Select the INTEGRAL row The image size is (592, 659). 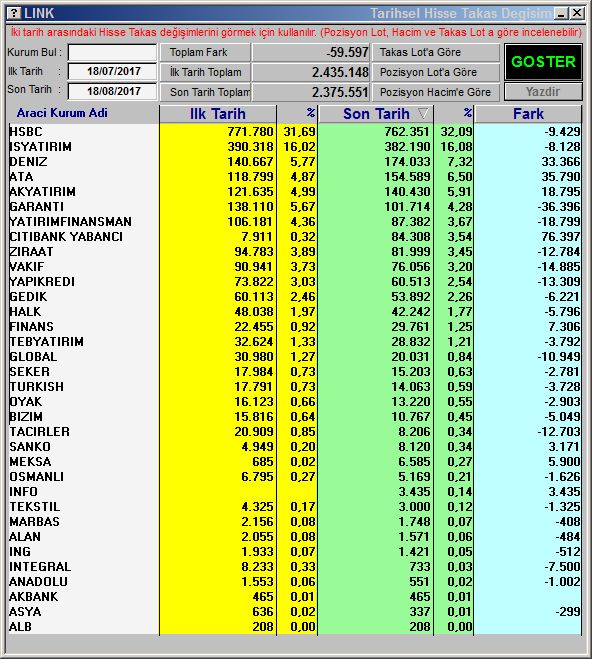pos(295,567)
